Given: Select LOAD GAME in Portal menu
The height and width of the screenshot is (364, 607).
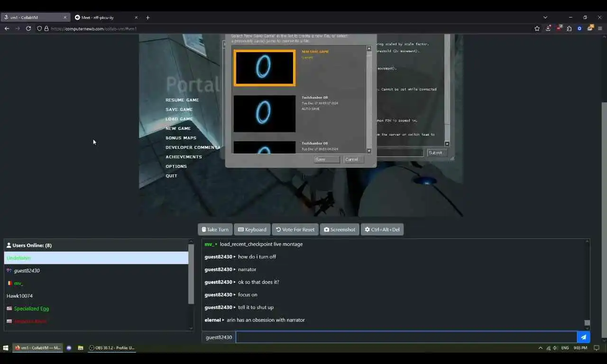Looking at the screenshot, I should [x=179, y=119].
